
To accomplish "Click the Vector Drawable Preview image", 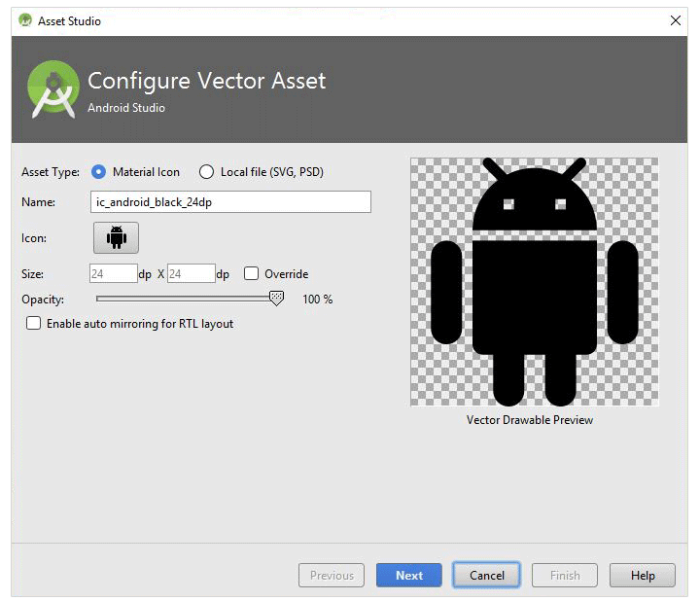I will (535, 282).
